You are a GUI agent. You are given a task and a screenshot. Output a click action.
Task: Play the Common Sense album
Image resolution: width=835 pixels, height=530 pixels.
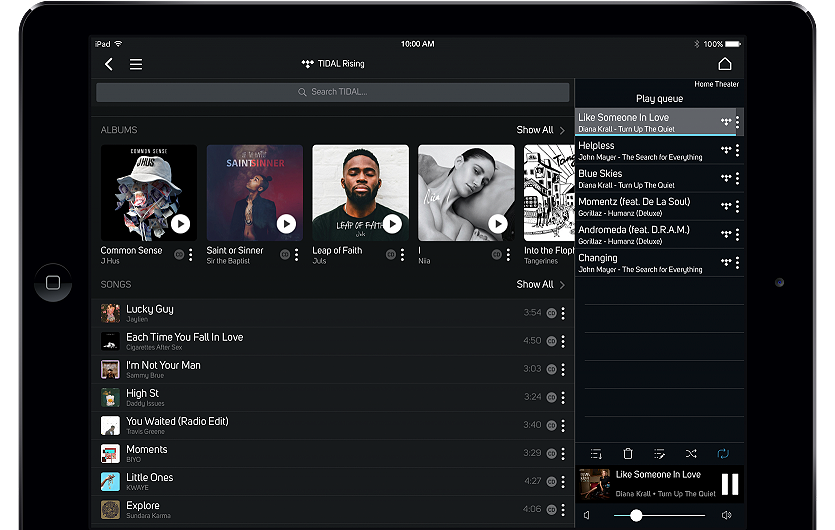tap(180, 224)
